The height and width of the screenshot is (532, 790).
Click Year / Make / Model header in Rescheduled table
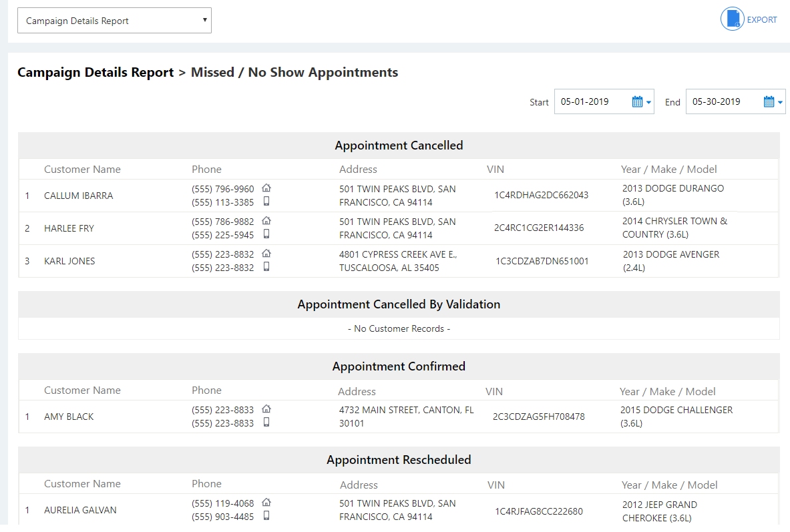(669, 485)
